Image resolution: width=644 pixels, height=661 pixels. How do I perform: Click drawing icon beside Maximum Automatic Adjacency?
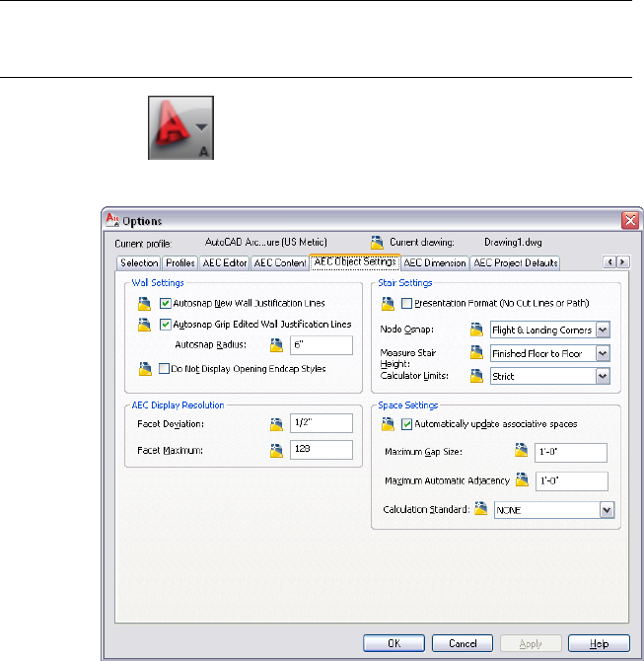522,479
